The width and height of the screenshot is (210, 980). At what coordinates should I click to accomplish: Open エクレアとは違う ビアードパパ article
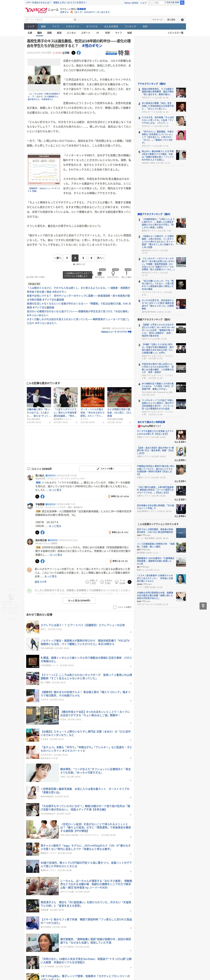tap(83, 625)
